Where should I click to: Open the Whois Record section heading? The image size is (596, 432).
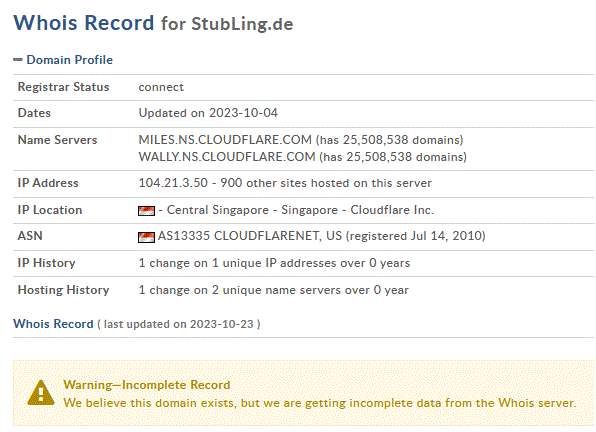53,324
